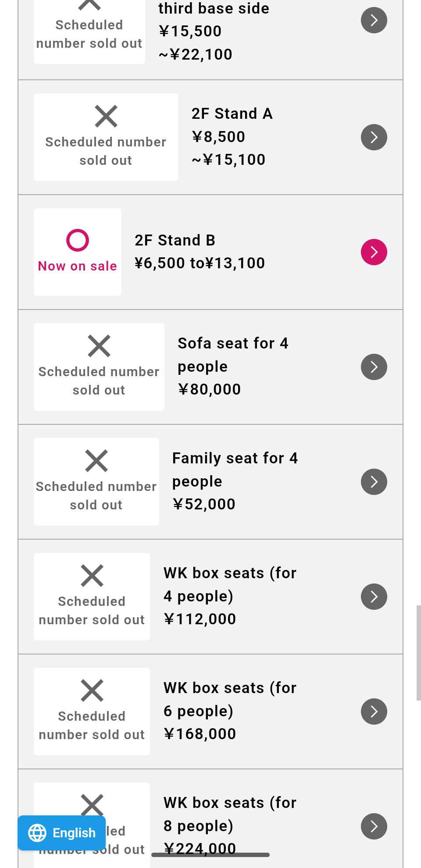The width and height of the screenshot is (421, 868).
Task: Tap the Family seat arrow button
Action: [374, 482]
